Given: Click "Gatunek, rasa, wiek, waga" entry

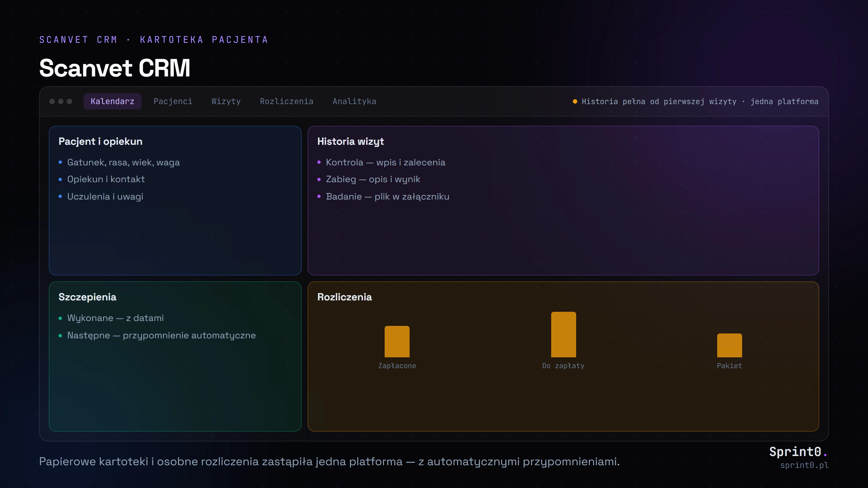Looking at the screenshot, I should point(123,162).
